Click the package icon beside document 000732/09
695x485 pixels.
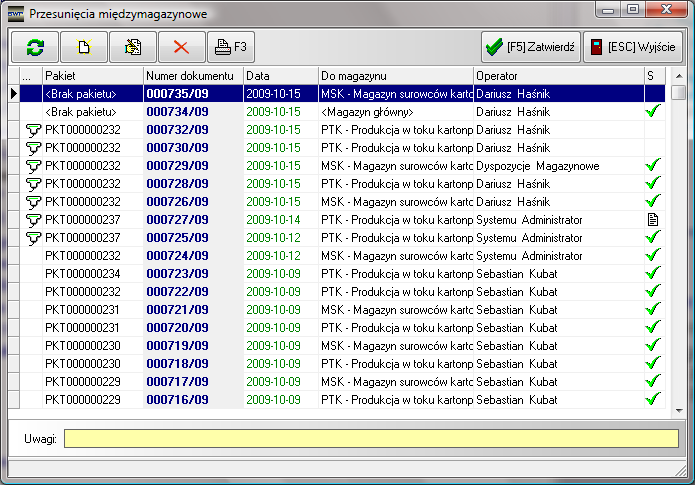pyautogui.click(x=32, y=130)
